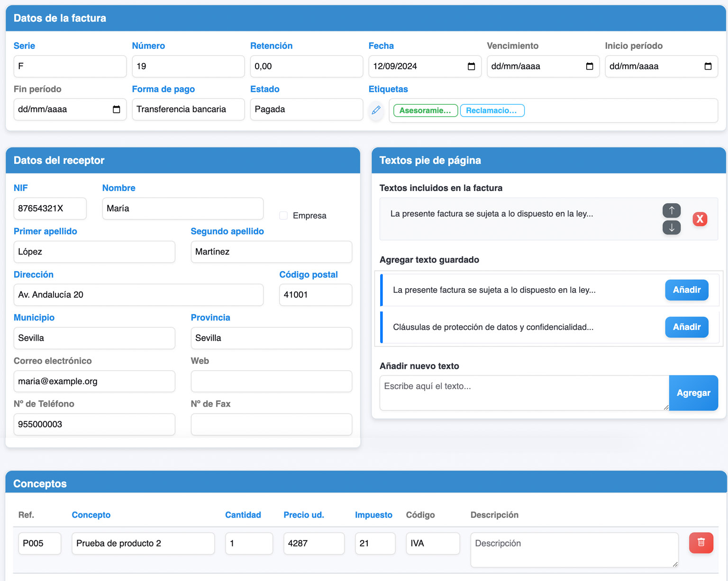This screenshot has width=728, height=581.
Task: Toggle the Empresa checkbox
Action: pyautogui.click(x=283, y=216)
